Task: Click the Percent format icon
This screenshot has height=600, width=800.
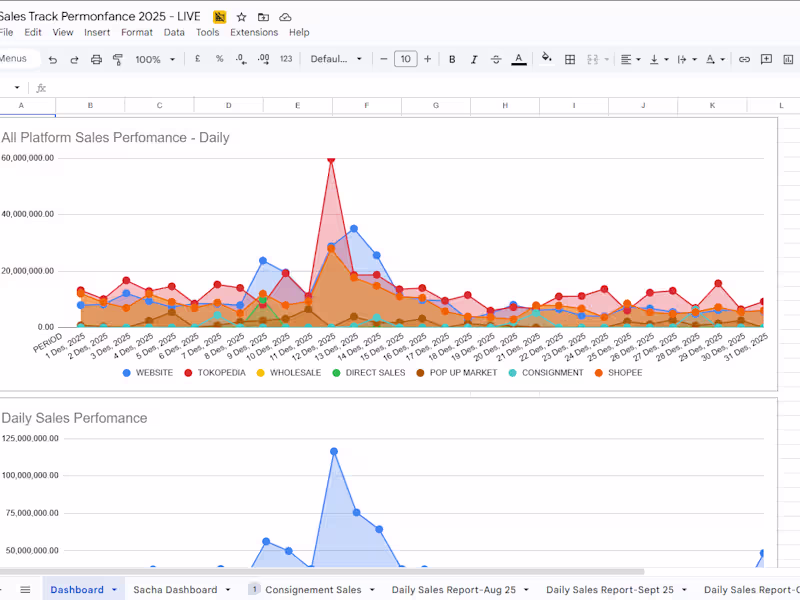Action: pos(219,59)
